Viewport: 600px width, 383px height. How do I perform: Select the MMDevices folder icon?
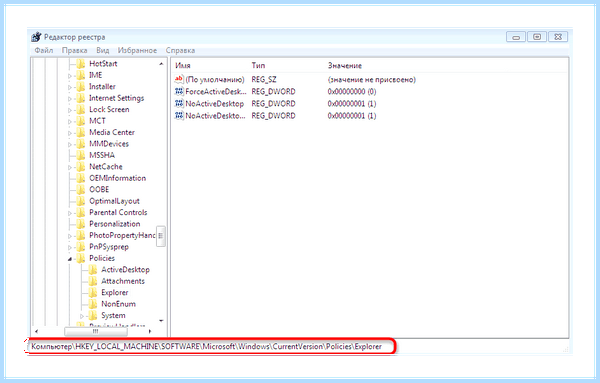click(81, 144)
